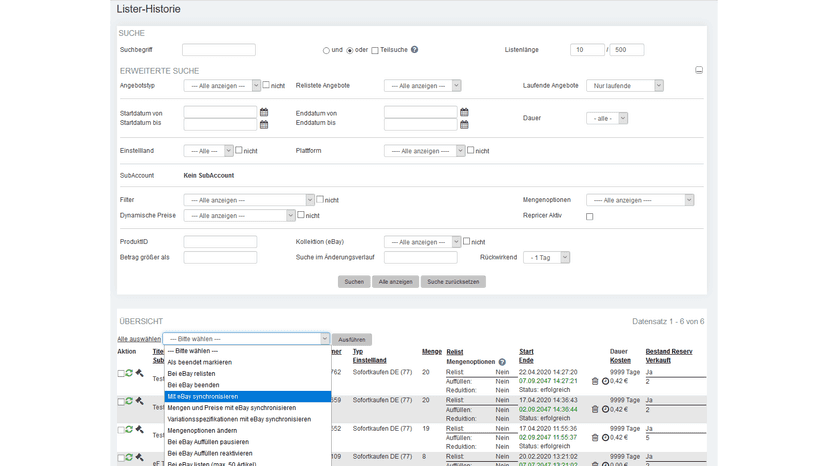Click clock icon in second listing row

point(605,409)
